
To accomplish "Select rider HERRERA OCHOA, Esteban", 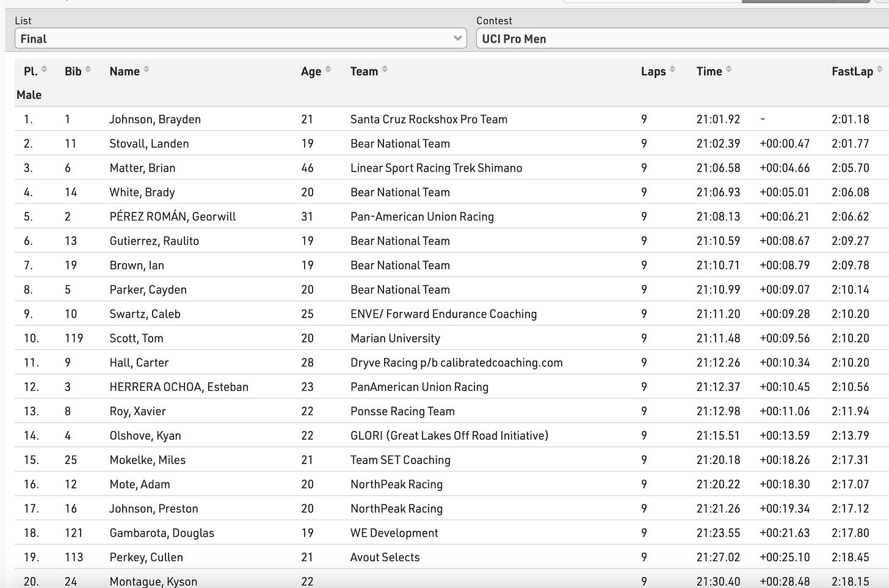I will click(x=179, y=387).
